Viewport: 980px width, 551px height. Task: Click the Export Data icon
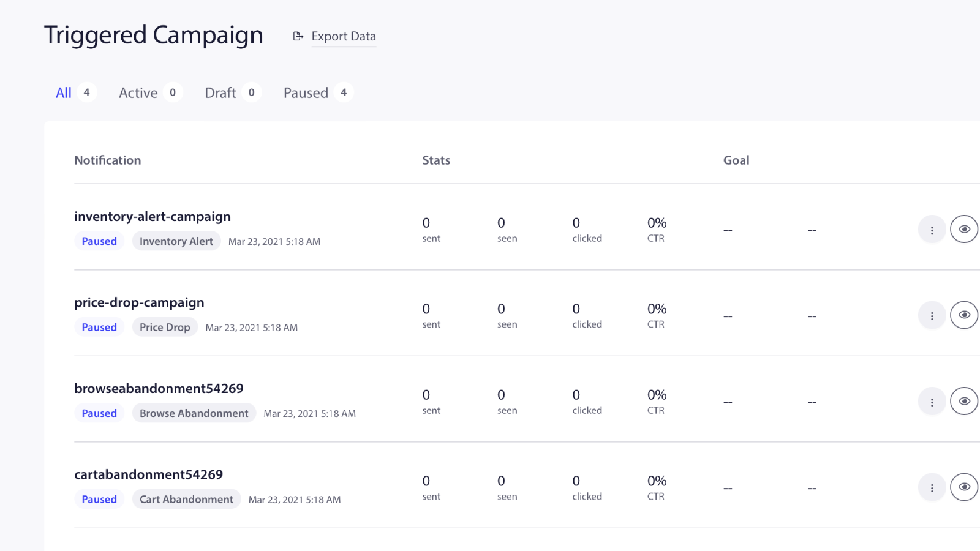pos(298,37)
